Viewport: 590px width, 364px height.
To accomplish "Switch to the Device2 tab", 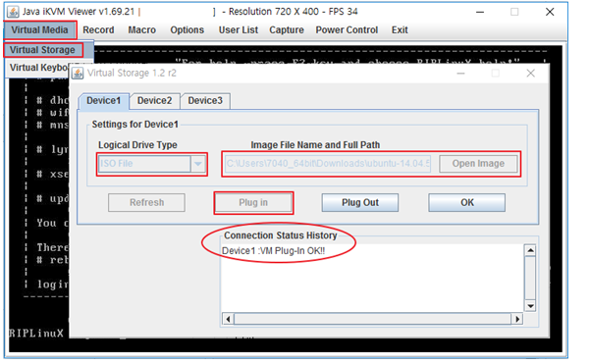I will click(155, 101).
